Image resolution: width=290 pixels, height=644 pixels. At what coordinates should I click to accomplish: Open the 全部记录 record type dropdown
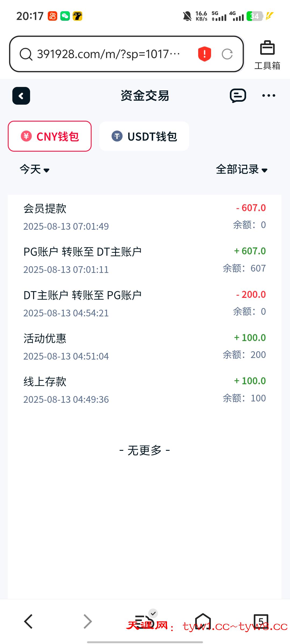[x=242, y=169]
